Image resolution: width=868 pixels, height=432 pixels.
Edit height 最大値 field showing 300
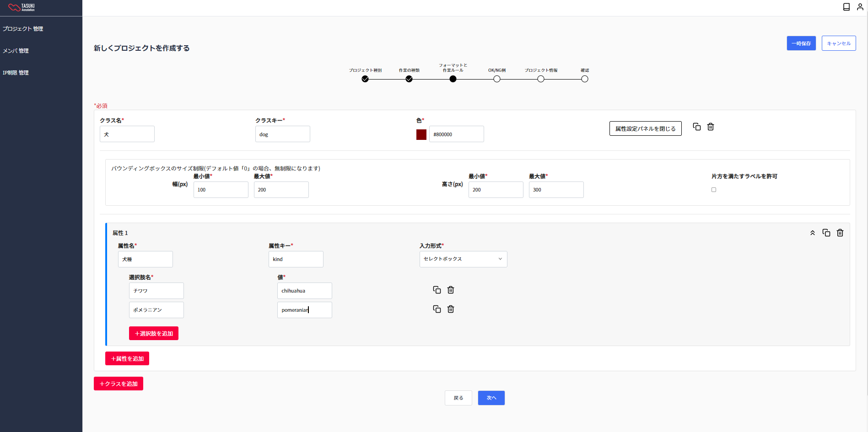(556, 190)
